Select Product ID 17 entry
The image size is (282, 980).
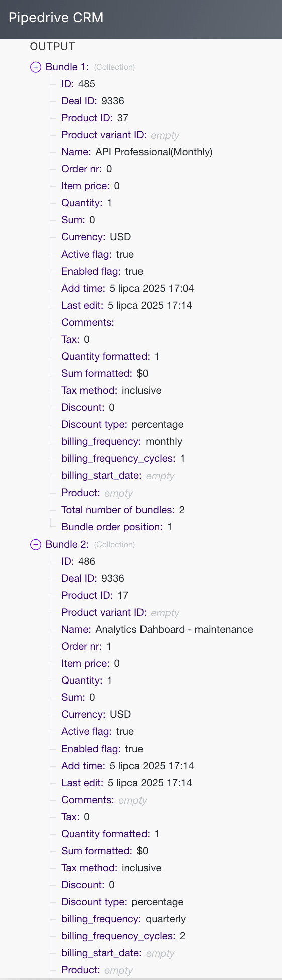point(95,595)
